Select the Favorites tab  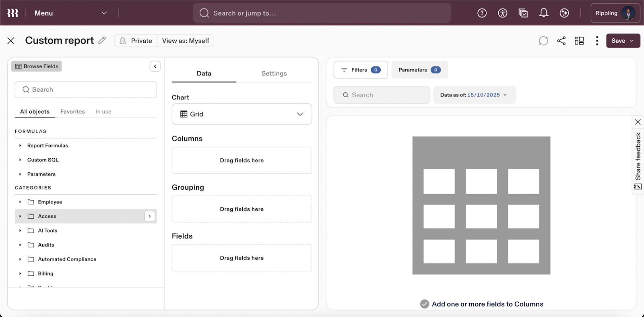pyautogui.click(x=72, y=112)
